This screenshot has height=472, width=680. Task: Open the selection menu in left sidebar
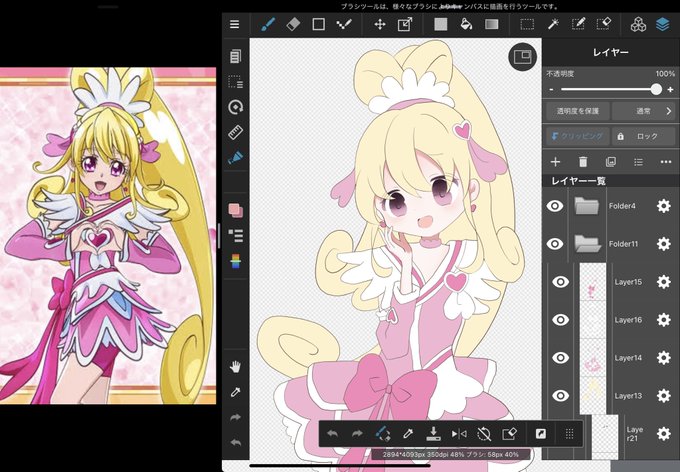(235, 82)
